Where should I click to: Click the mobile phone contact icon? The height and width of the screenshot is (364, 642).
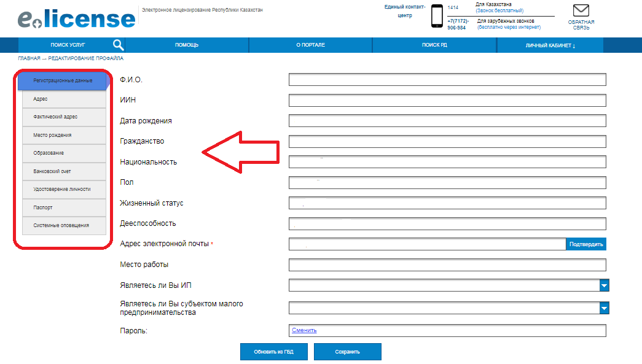pyautogui.click(x=437, y=16)
